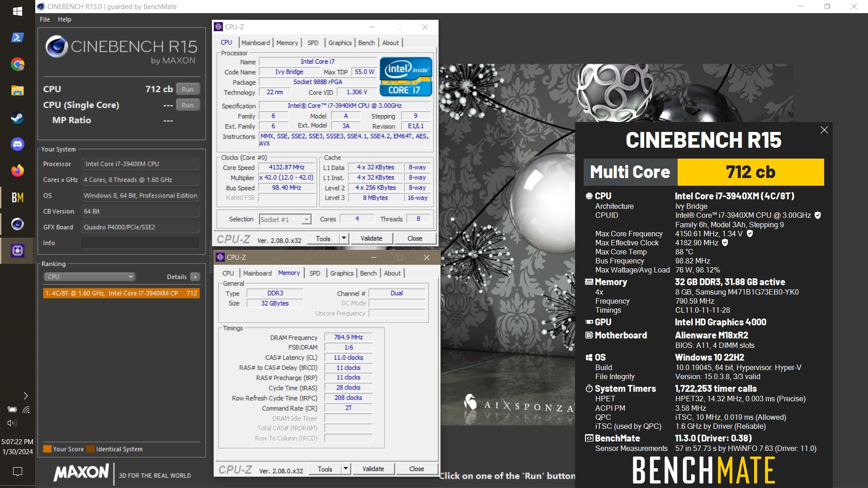Open the CPU ranking dropdown

(90, 277)
